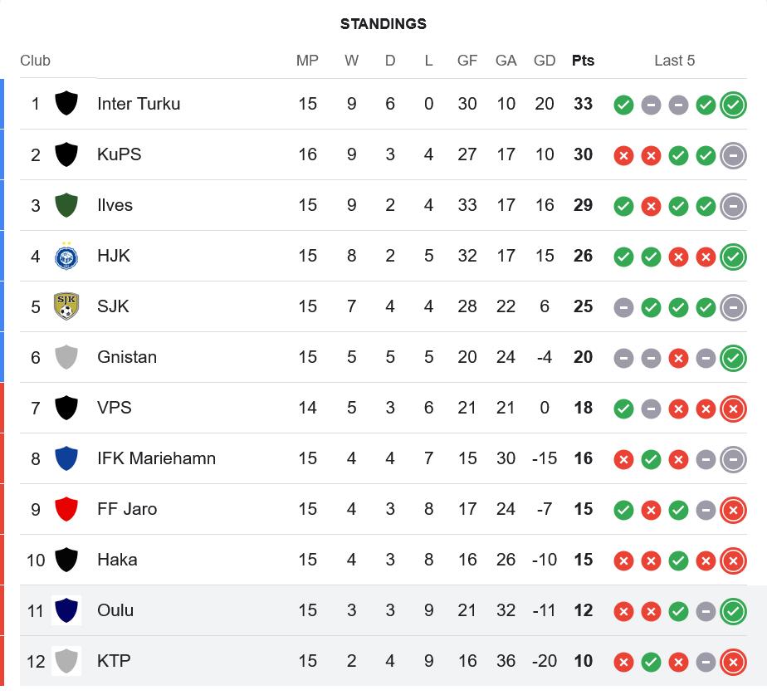Click the SJK club badge icon

66,306
